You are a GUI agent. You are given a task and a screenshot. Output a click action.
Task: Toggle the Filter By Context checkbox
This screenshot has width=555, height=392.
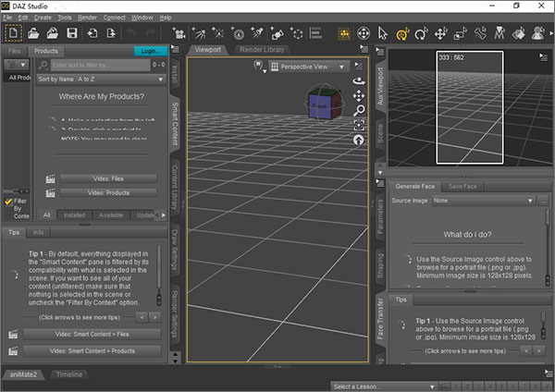[8, 201]
